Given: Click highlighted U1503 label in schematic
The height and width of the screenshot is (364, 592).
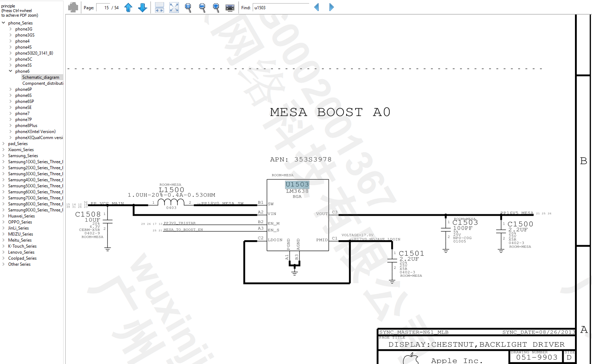Looking at the screenshot, I should coord(297,184).
